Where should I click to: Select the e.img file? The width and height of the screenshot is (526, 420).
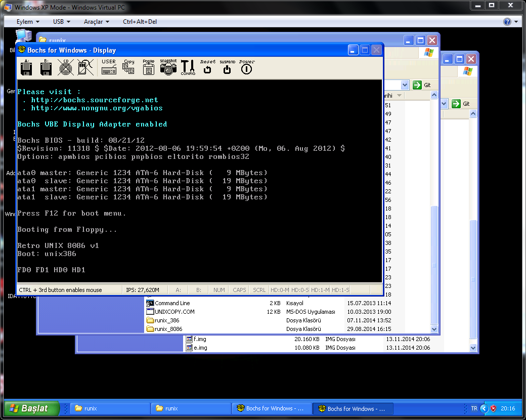(197, 348)
